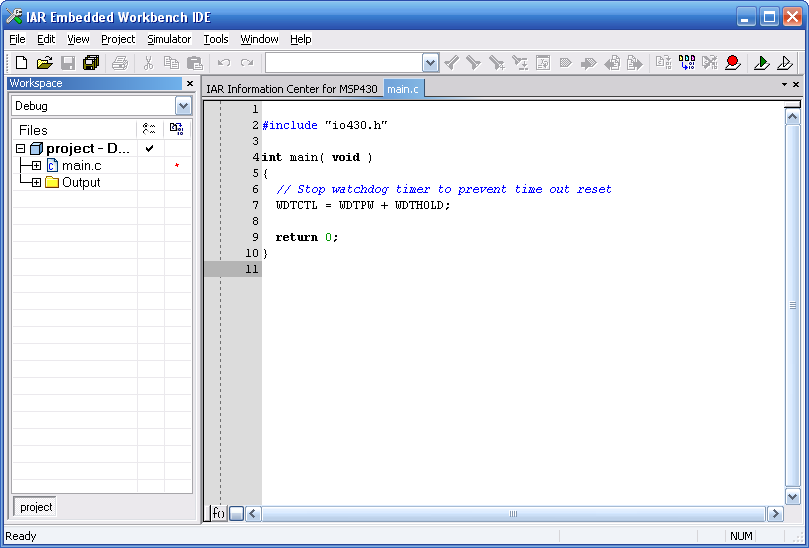
Task: Open the editor window list dropdown arrow
Action: pyautogui.click(x=784, y=84)
